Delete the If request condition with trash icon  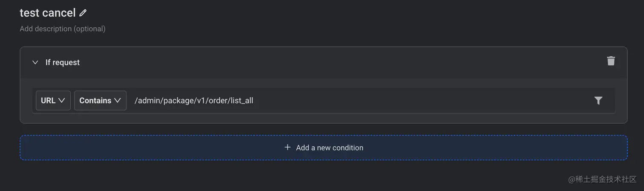[611, 61]
